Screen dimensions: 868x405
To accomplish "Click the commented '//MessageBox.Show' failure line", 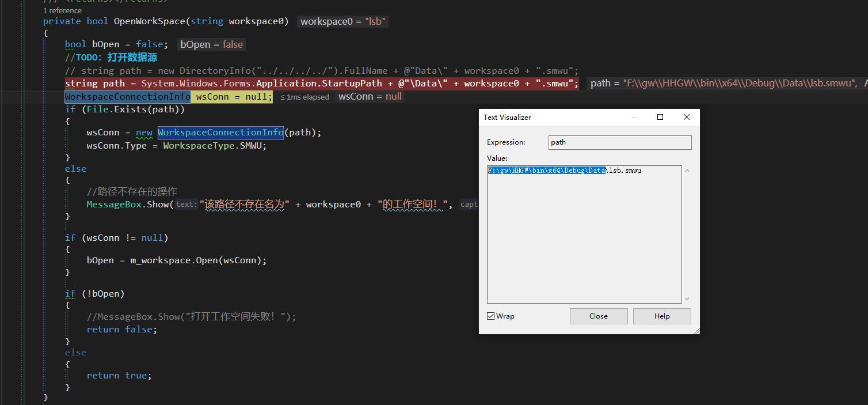I will (192, 317).
